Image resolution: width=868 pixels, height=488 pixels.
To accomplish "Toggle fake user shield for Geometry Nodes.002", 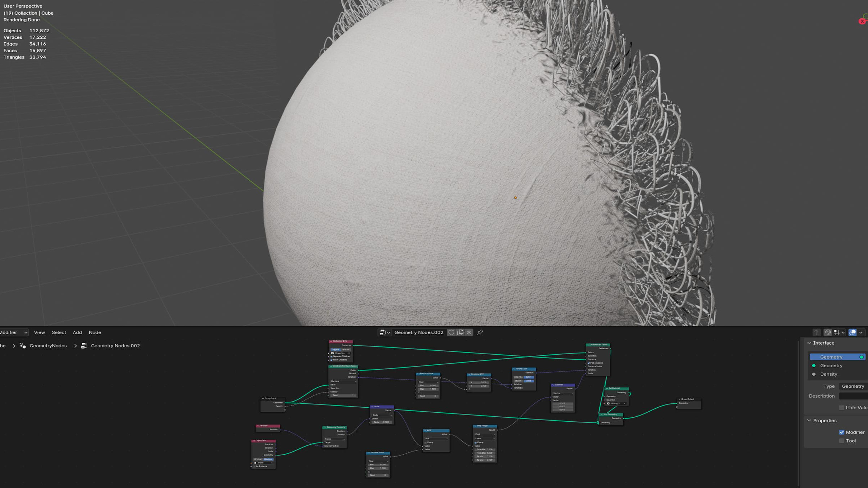I will point(451,332).
